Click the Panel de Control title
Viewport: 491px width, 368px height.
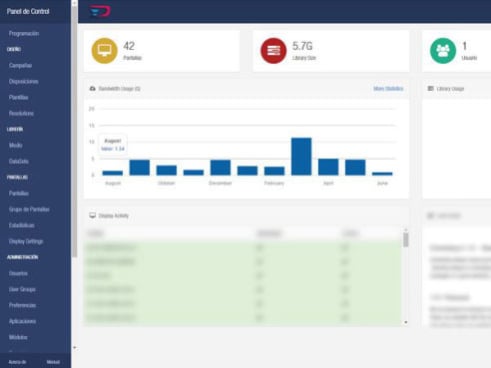pyautogui.click(x=28, y=11)
